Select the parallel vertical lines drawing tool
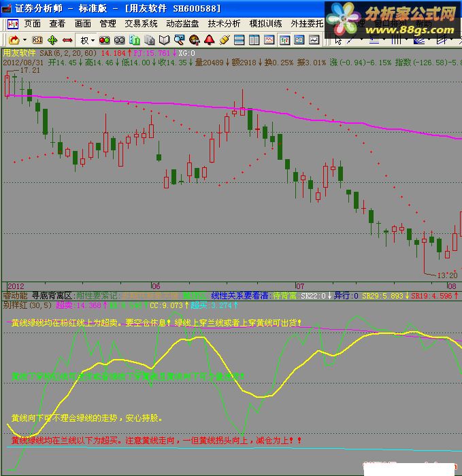 coord(396,40)
